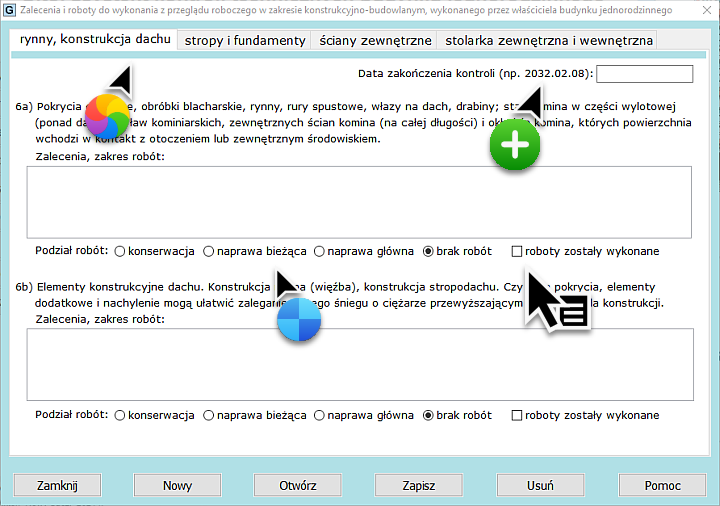The width and height of the screenshot is (720, 506).
Task: Open a record with Otwórz button
Action: tap(298, 485)
